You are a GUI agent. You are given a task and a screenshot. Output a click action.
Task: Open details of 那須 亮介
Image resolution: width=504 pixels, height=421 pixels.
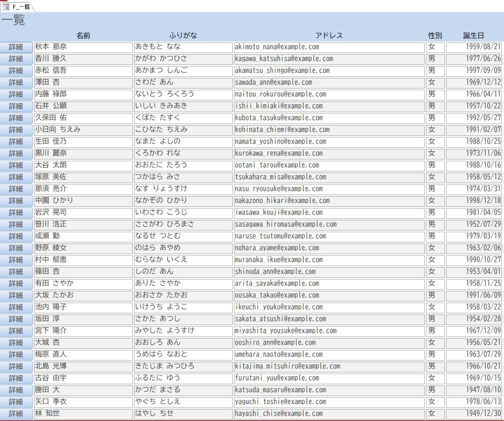(x=16, y=189)
